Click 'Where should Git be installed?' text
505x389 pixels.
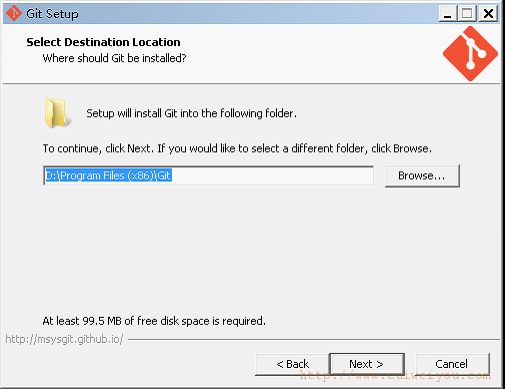(114, 58)
